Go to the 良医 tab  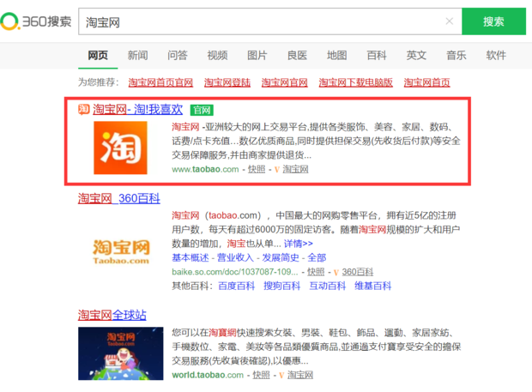pos(297,55)
